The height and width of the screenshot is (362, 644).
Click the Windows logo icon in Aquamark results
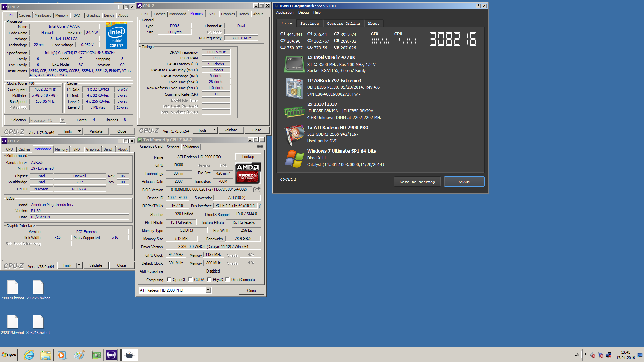pos(294,159)
